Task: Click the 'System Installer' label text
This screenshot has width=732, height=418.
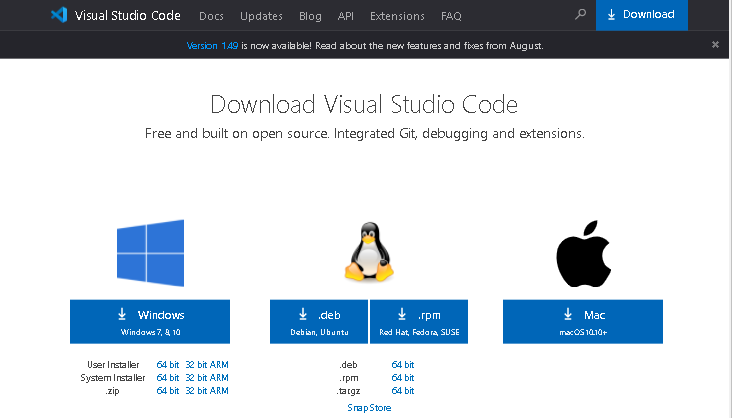Action: click(113, 378)
